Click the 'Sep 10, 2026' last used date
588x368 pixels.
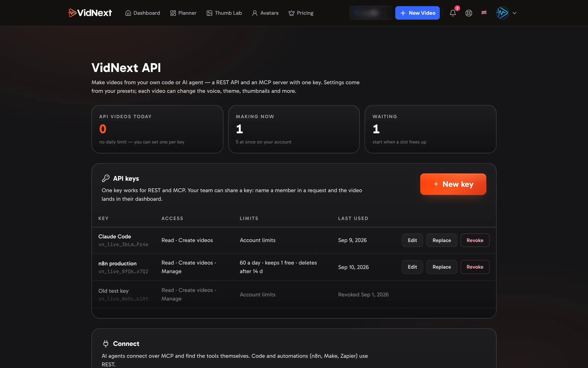pos(353,267)
